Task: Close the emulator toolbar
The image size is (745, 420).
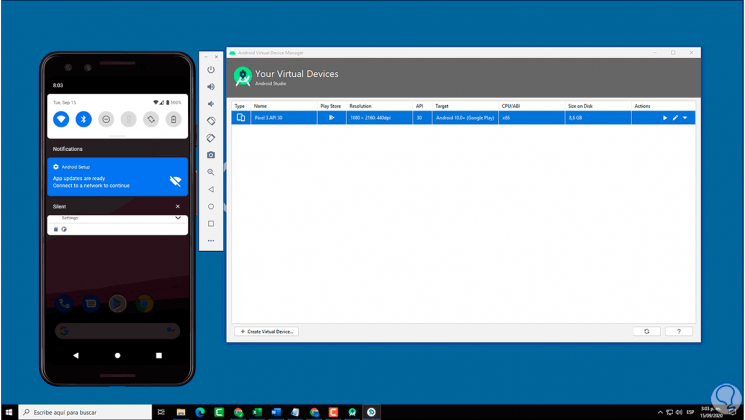Action: pos(217,57)
